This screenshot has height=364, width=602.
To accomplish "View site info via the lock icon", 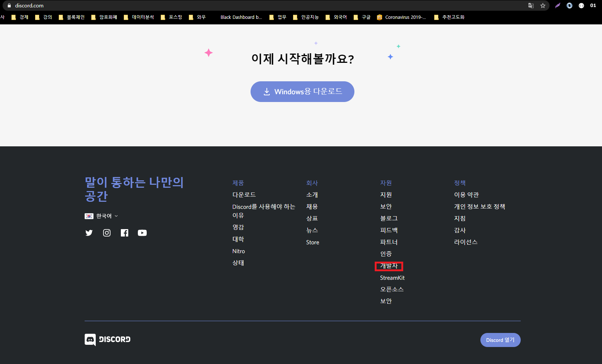I will pyautogui.click(x=9, y=6).
